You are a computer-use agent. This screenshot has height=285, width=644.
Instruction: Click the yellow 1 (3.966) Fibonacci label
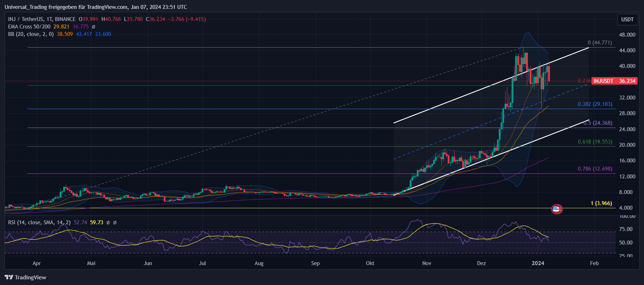point(601,203)
